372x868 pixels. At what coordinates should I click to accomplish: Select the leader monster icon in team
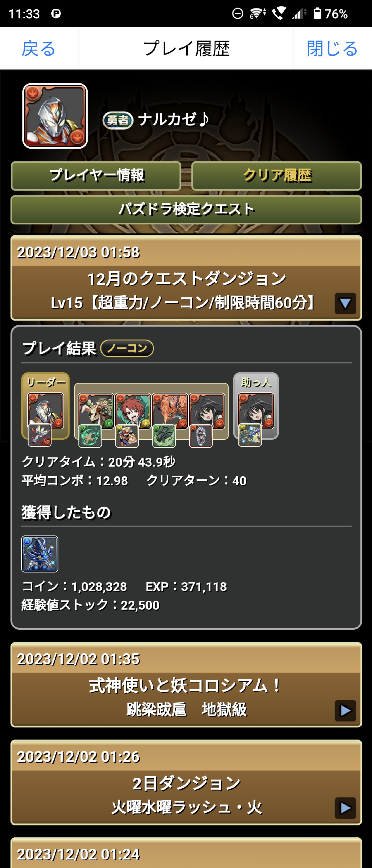(x=45, y=411)
